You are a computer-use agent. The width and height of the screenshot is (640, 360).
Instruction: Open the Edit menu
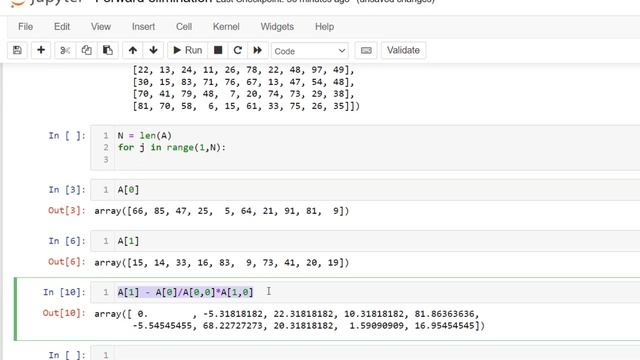[x=62, y=27]
